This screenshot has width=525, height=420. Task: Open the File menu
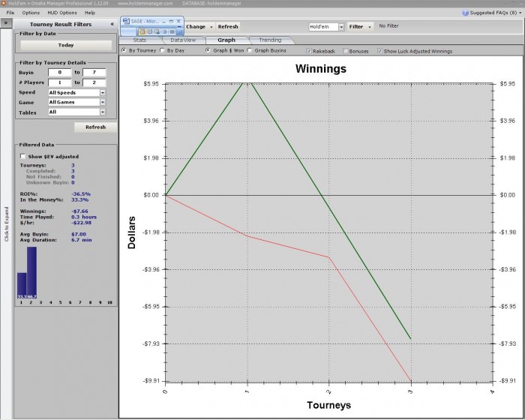10,13
